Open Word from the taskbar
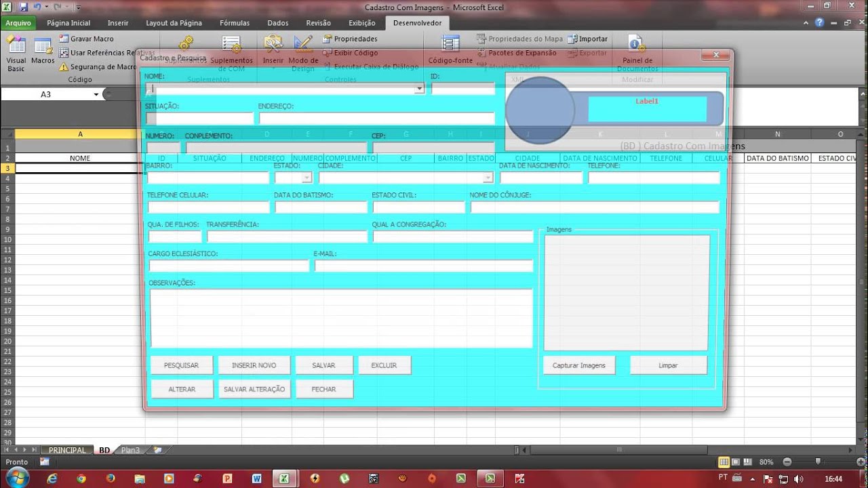 pos(256,478)
